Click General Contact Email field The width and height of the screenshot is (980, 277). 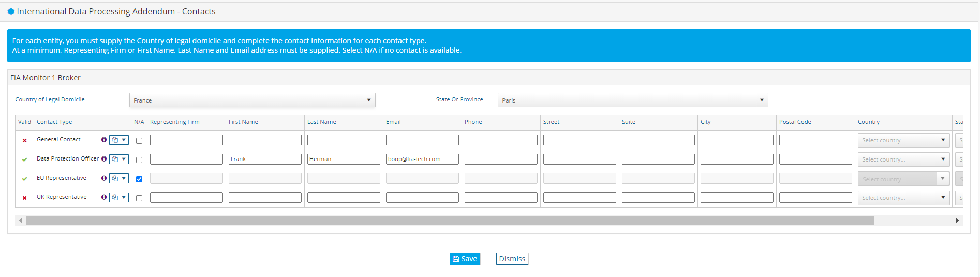click(422, 140)
